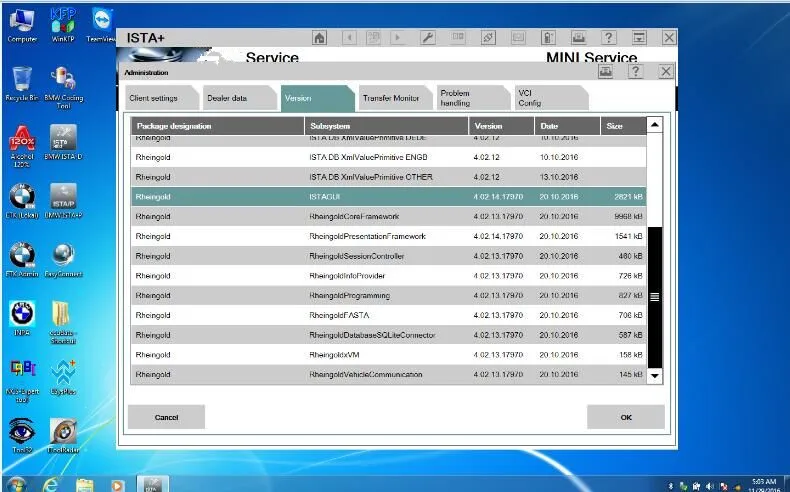Click the Date column header
Screen dimensions: 790x492
tap(567, 126)
